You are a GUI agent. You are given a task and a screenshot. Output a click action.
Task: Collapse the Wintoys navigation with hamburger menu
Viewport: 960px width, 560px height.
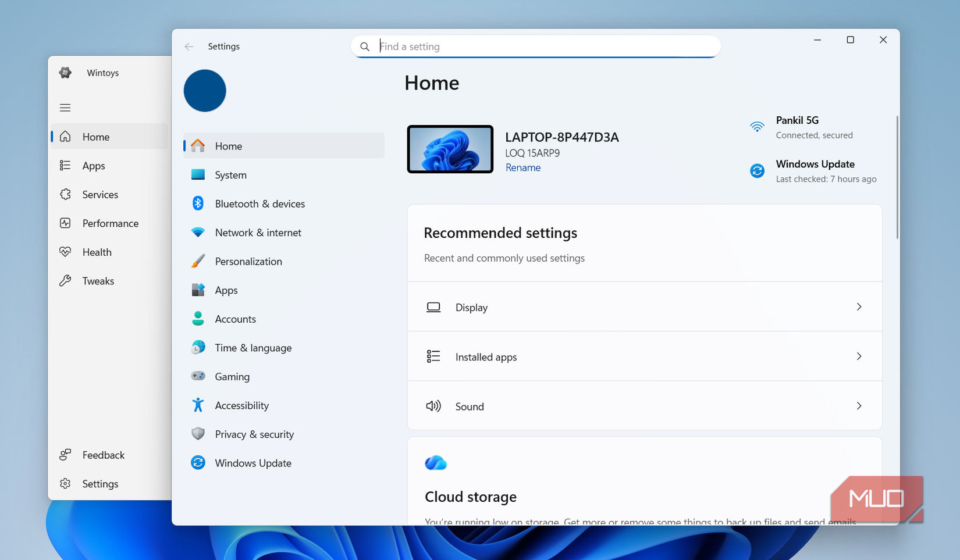(x=65, y=108)
